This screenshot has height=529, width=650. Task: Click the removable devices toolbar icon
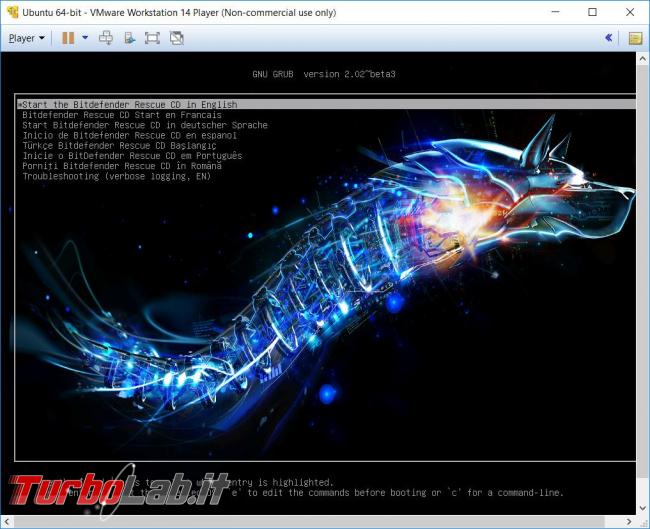[130, 38]
